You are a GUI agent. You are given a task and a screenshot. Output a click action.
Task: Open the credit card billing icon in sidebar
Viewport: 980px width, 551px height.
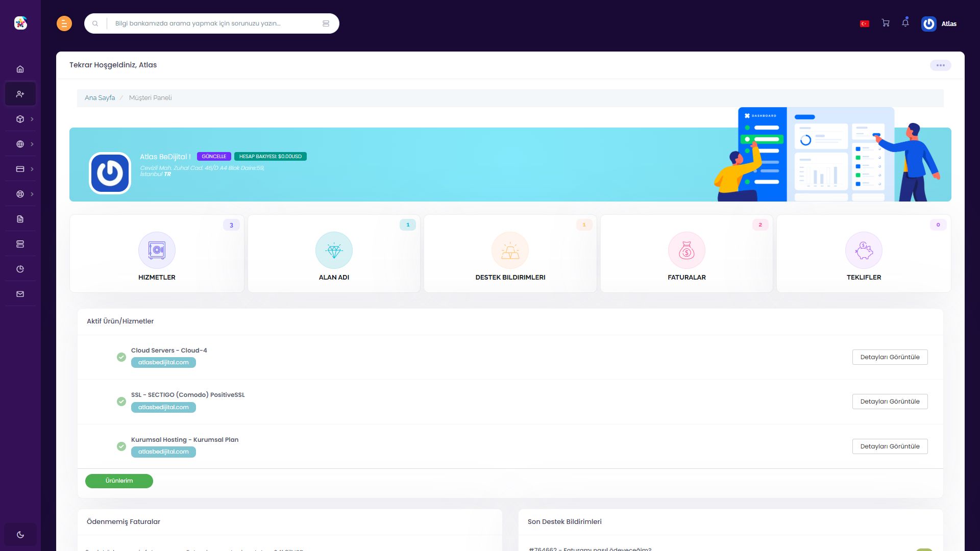[x=20, y=169]
